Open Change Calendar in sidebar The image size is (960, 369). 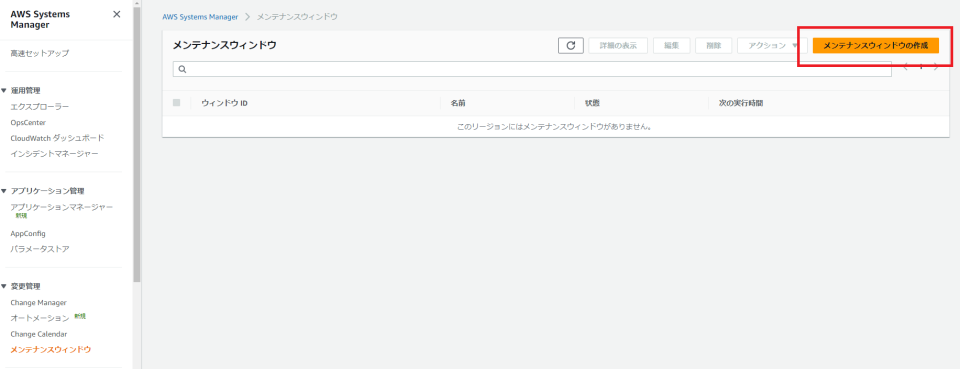39,334
